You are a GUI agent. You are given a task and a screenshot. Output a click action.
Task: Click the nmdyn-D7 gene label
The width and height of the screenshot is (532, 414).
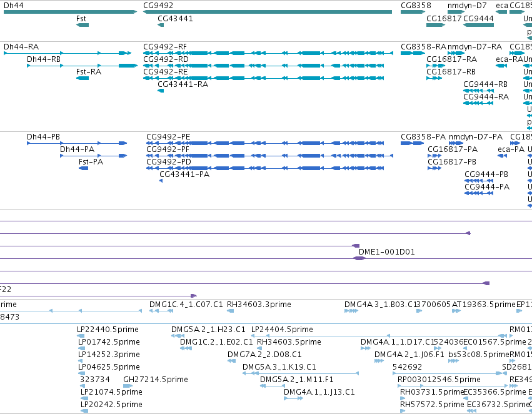[467, 6]
